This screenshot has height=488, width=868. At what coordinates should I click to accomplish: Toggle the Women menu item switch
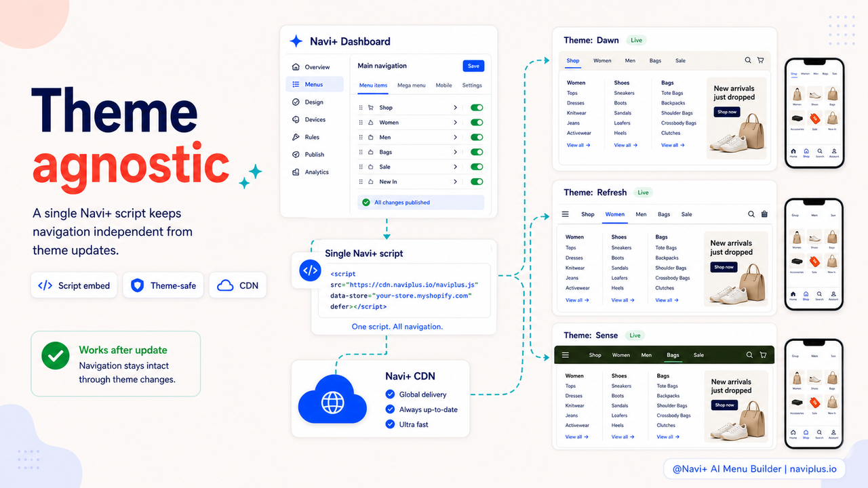[477, 123]
